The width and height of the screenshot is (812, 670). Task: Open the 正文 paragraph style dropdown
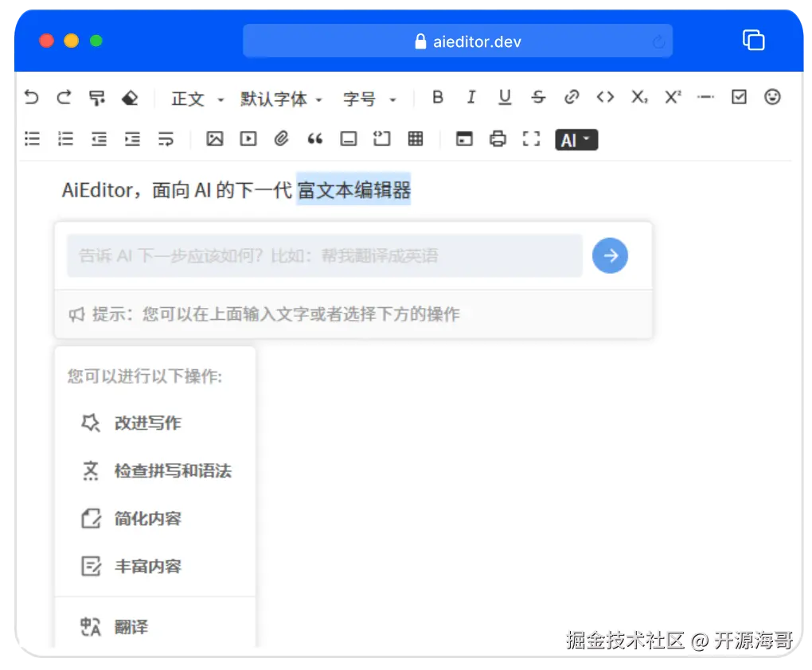click(x=197, y=99)
